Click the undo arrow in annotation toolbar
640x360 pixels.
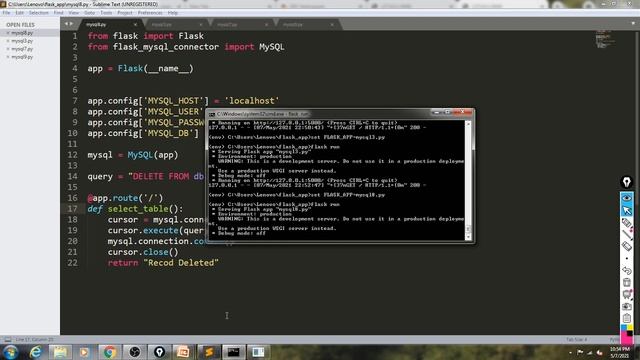tap(627, 270)
